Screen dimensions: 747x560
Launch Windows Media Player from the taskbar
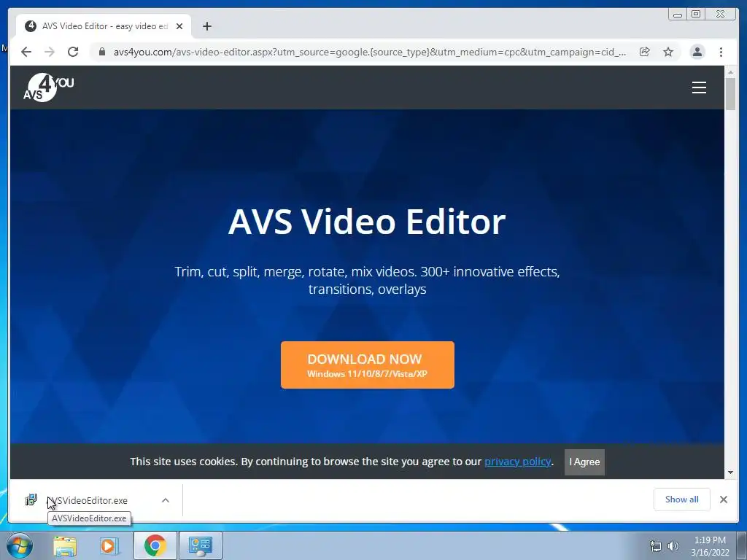[109, 545]
